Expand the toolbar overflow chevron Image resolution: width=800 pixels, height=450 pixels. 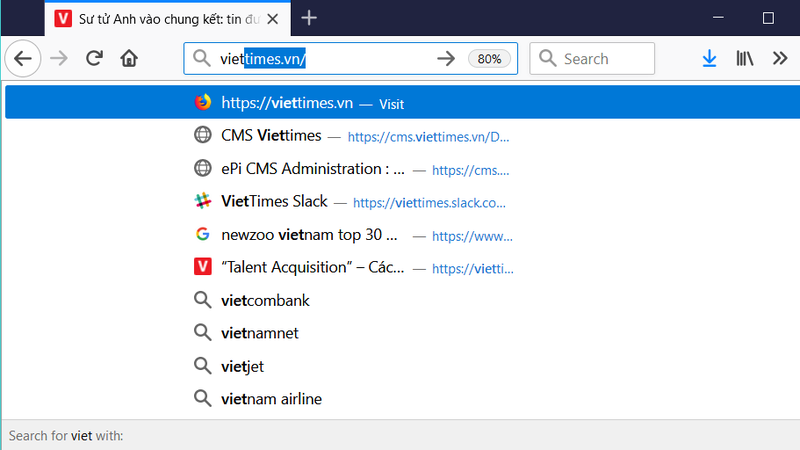pyautogui.click(x=780, y=58)
